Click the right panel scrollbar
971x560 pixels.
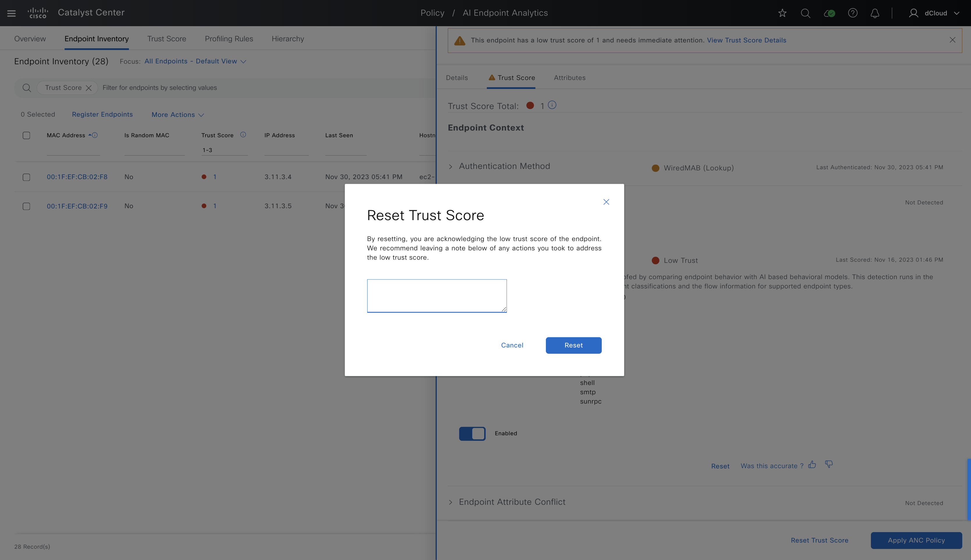pyautogui.click(x=969, y=490)
